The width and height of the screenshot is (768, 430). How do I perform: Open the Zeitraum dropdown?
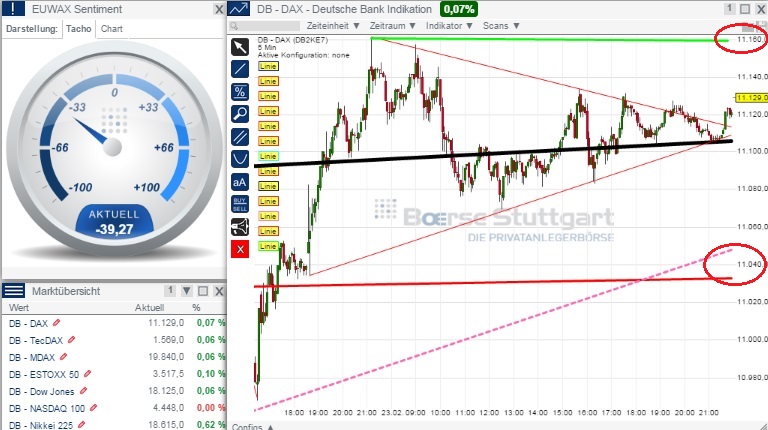[393, 25]
